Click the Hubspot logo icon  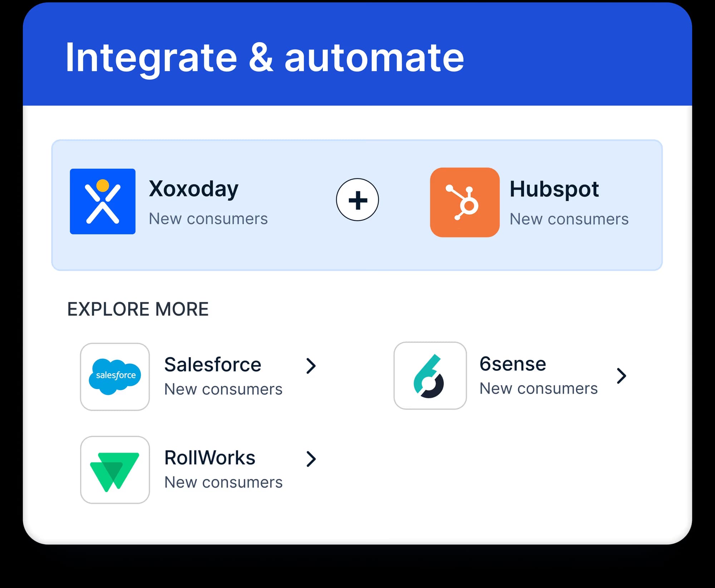(465, 202)
